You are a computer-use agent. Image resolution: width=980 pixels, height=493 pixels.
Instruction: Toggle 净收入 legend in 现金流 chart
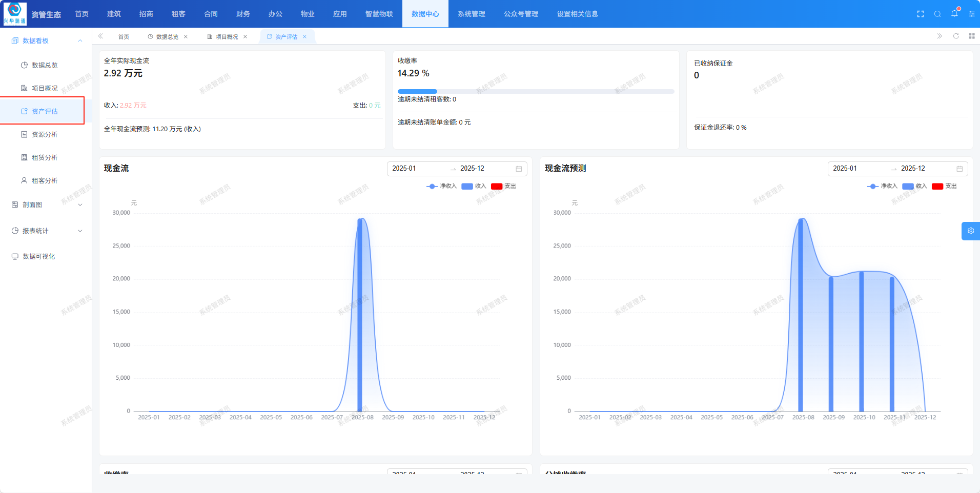pos(441,186)
